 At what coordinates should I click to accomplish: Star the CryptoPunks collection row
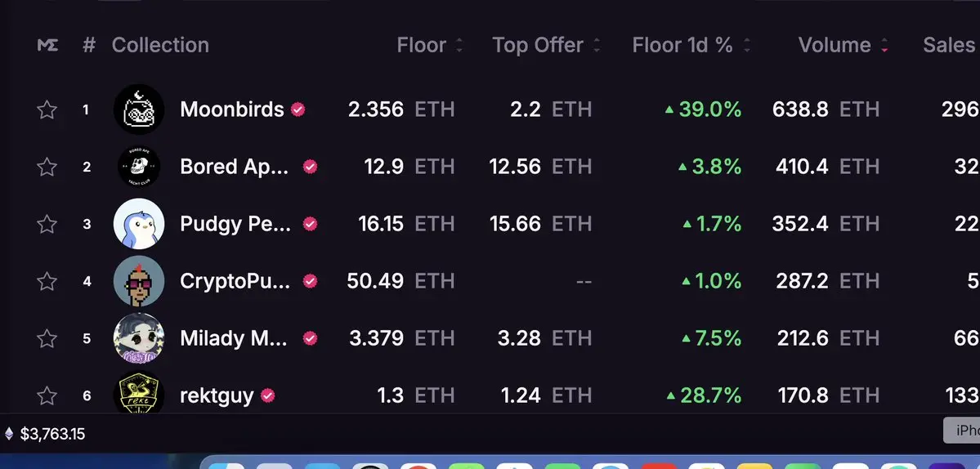tap(47, 281)
